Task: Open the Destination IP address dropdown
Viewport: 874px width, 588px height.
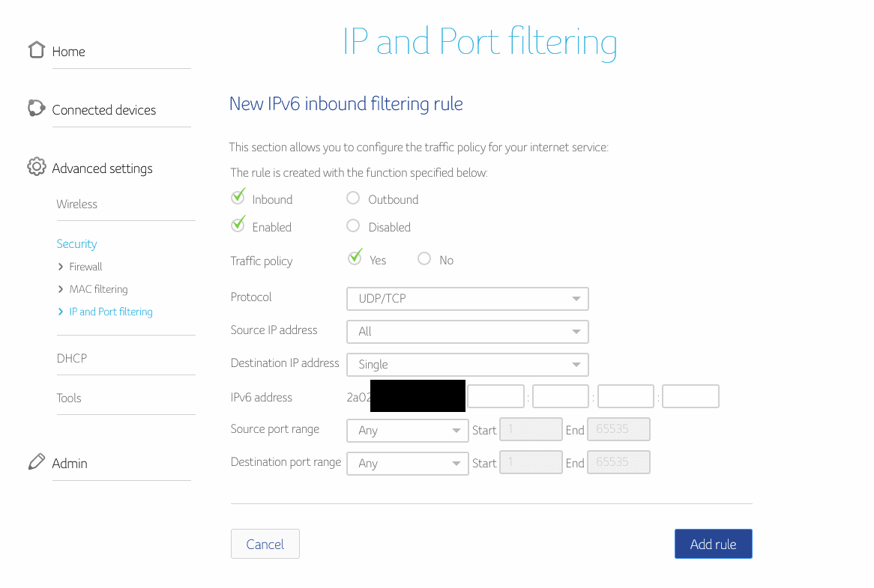Action: click(467, 364)
